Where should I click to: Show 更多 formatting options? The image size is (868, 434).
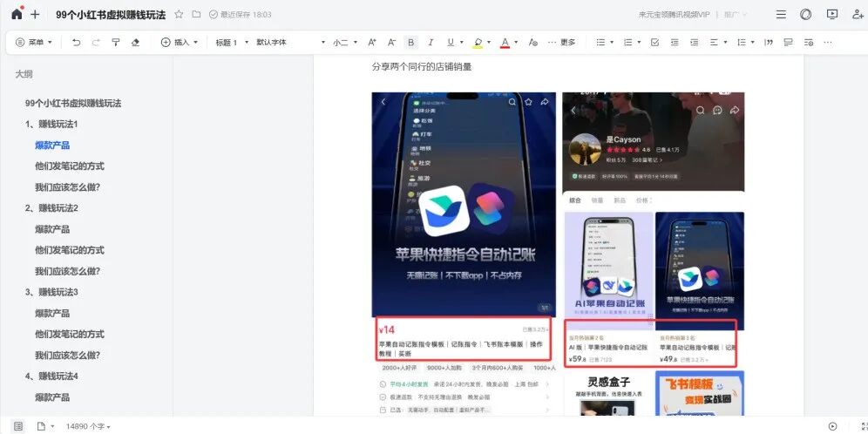(562, 42)
